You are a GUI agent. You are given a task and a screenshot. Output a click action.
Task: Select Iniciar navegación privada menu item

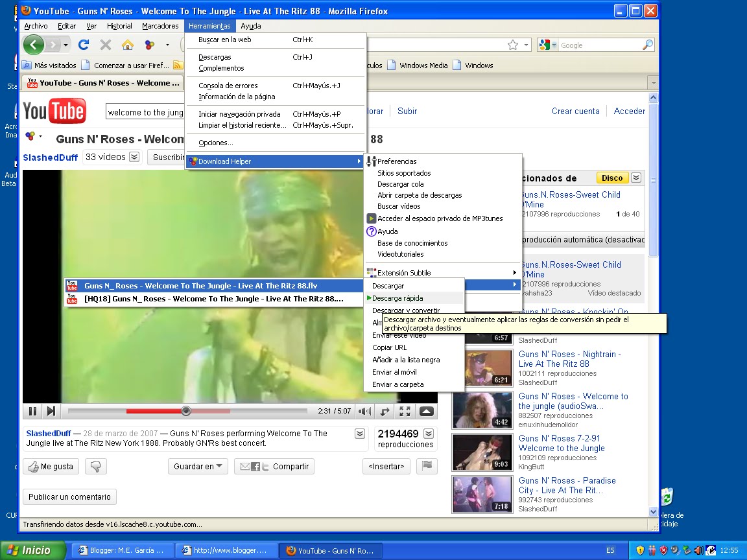pyautogui.click(x=276, y=114)
